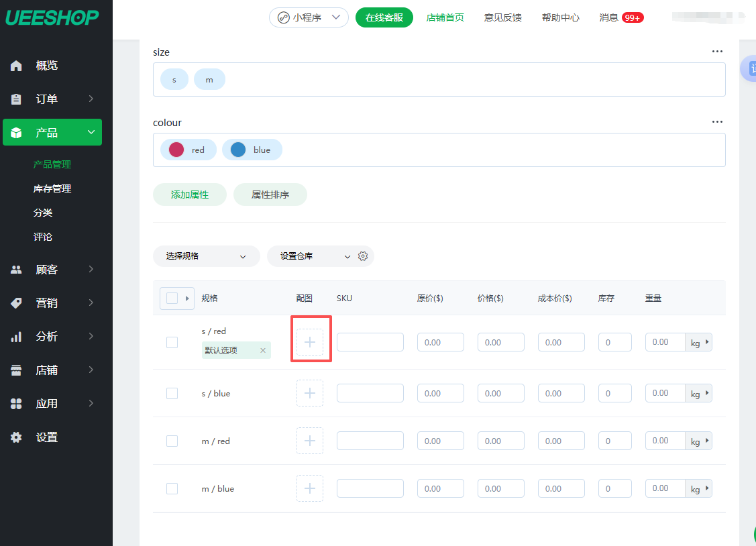This screenshot has height=546, width=756.
Task: Select the red colour swatch chip
Action: coord(188,150)
